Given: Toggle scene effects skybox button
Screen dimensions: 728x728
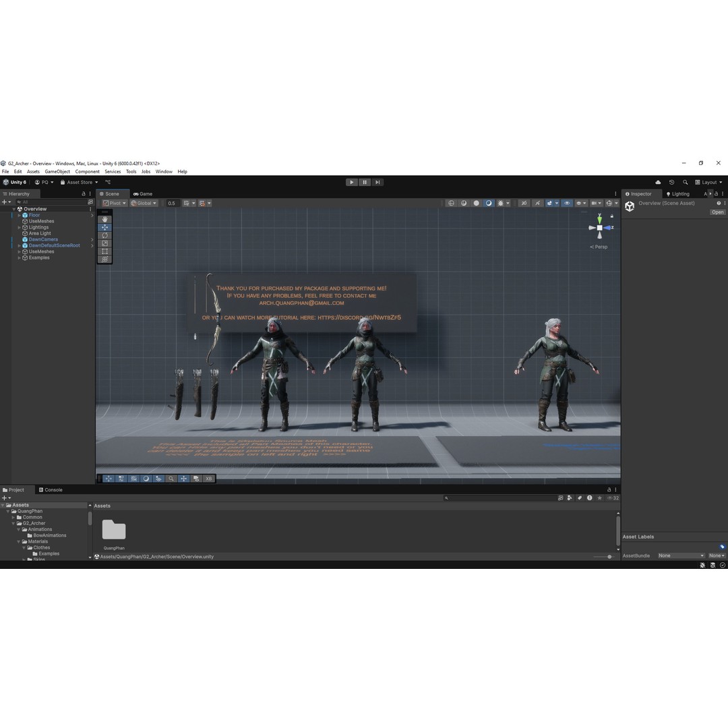Looking at the screenshot, I should click(549, 204).
